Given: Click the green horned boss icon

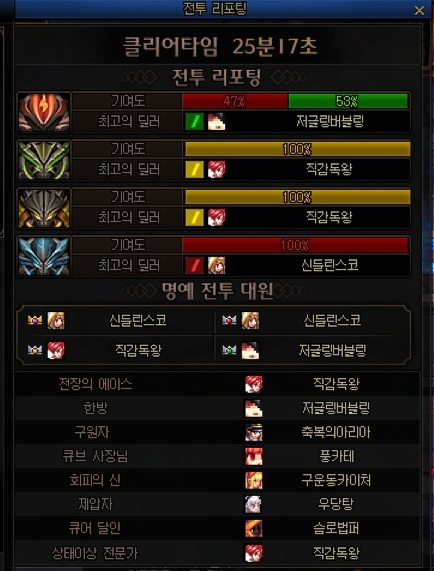Looking at the screenshot, I should coord(44,160).
